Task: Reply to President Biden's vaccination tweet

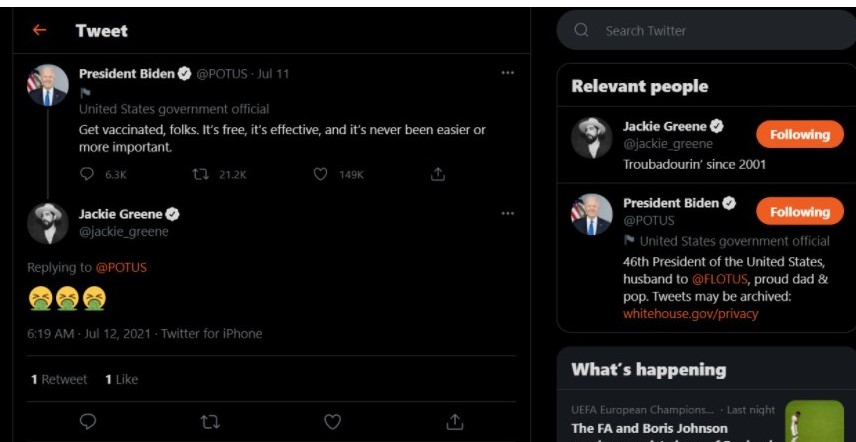Action: tap(87, 174)
